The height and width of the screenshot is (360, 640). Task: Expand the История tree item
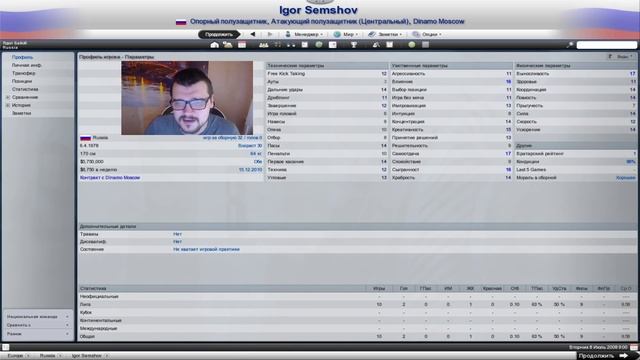click(7, 105)
